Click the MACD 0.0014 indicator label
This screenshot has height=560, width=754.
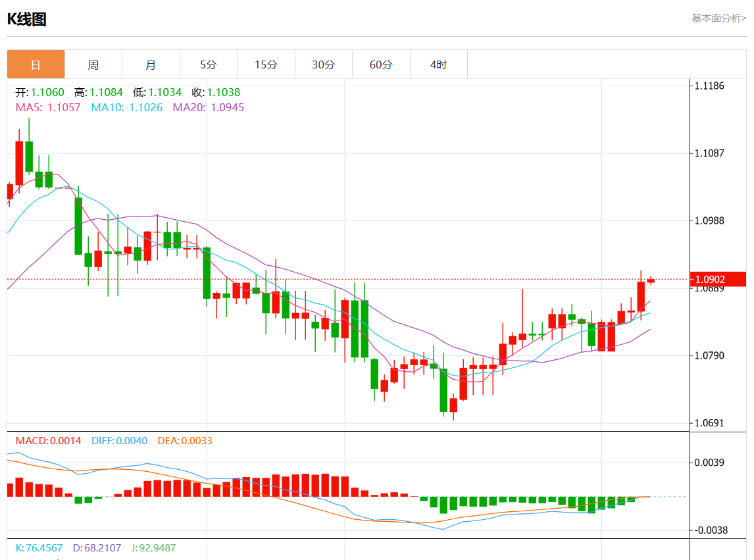(48, 441)
